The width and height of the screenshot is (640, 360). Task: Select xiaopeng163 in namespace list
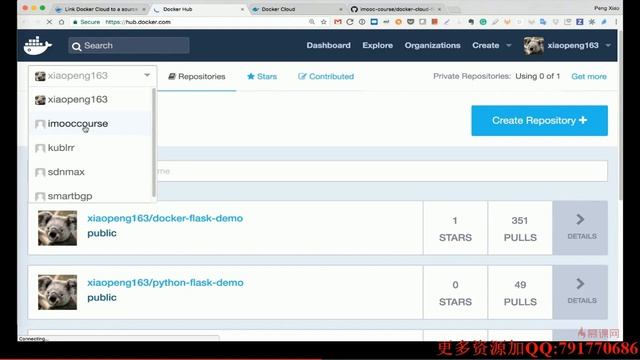point(90,100)
